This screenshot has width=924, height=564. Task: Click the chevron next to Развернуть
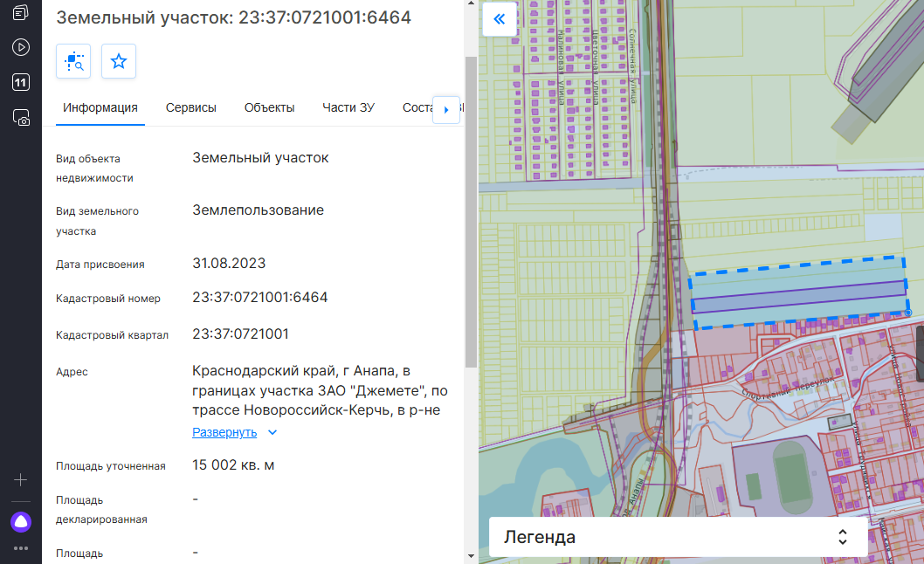[x=272, y=432]
